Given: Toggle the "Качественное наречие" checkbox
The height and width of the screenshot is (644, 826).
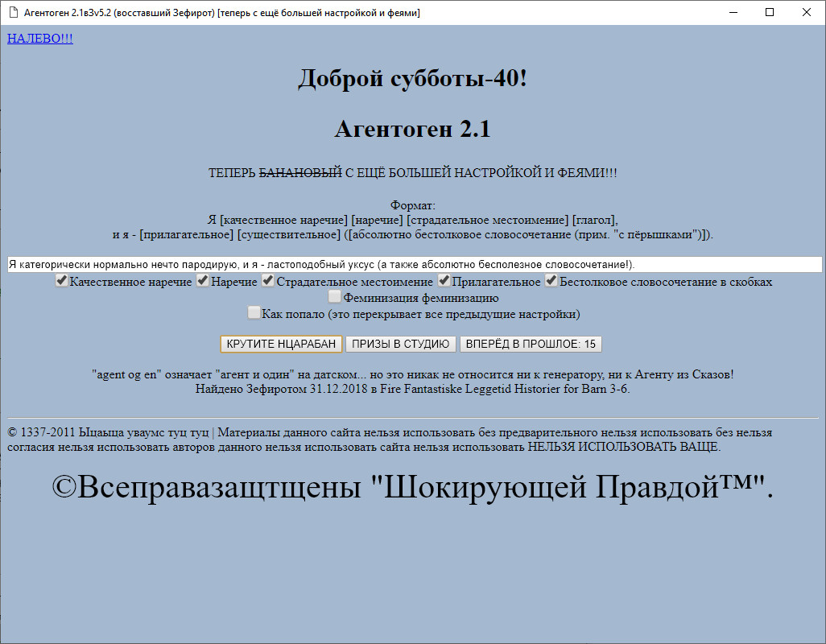Looking at the screenshot, I should click(62, 280).
